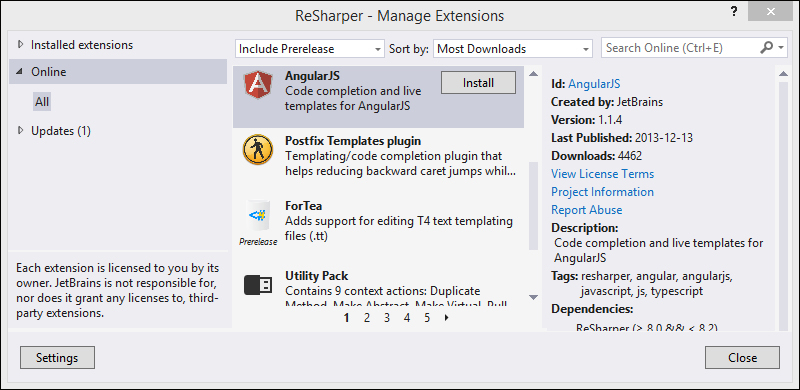This screenshot has height=390, width=800.
Task: Open the Most Downloads sort dropdown
Action: click(513, 49)
